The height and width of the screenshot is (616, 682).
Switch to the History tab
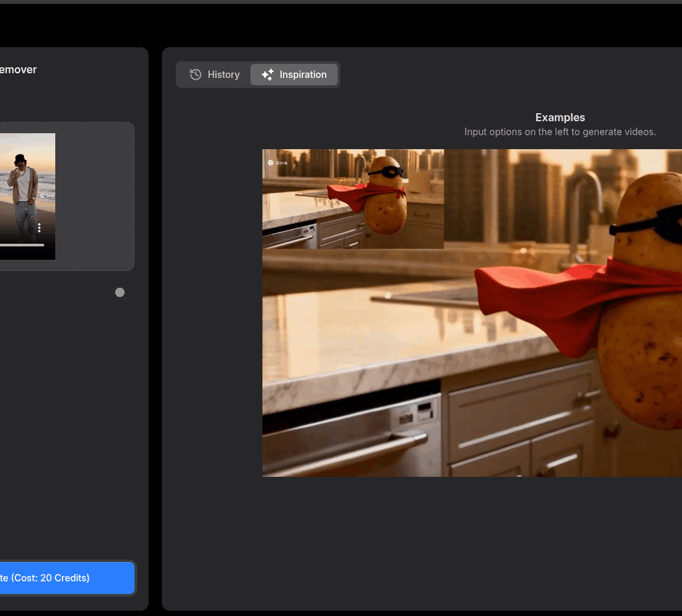pyautogui.click(x=214, y=75)
